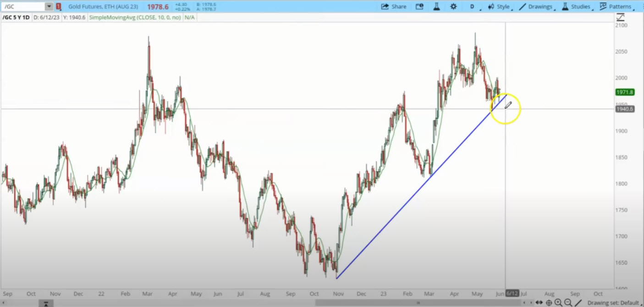Image resolution: width=644 pixels, height=307 pixels.
Task: Open chart settings via the gear icon
Action: pyautogui.click(x=453, y=6)
